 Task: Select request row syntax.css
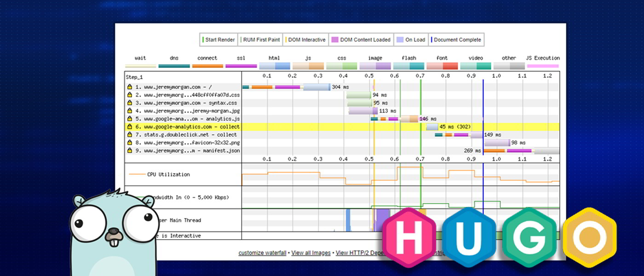[x=343, y=103]
